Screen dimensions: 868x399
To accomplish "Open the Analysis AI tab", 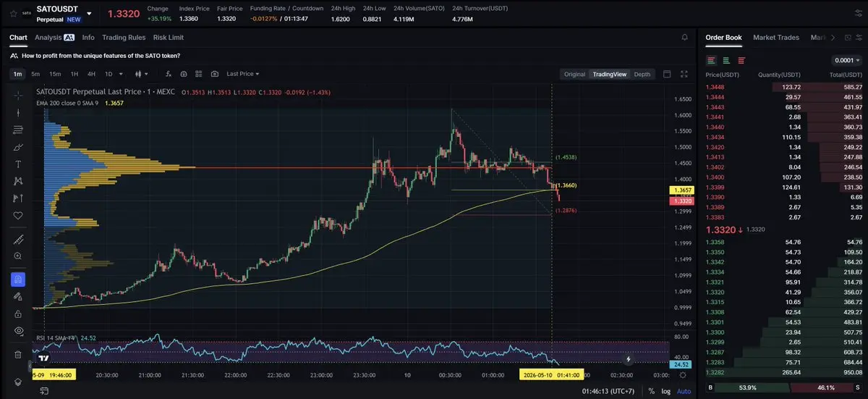I will click(54, 37).
